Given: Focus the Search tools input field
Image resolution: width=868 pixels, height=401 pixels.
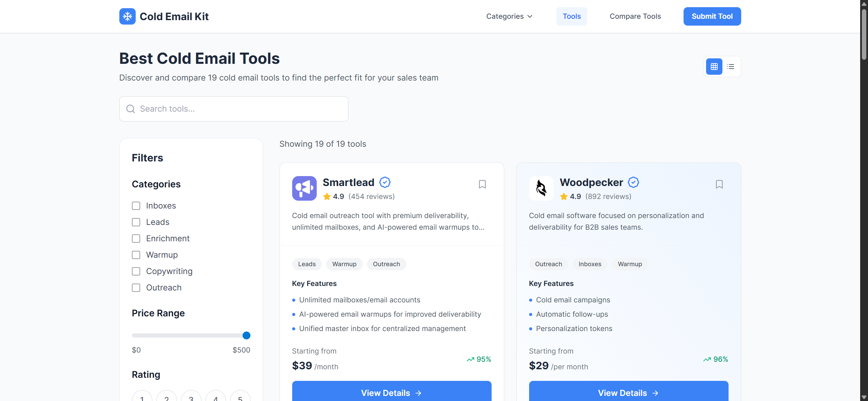Looking at the screenshot, I should click(x=239, y=109).
